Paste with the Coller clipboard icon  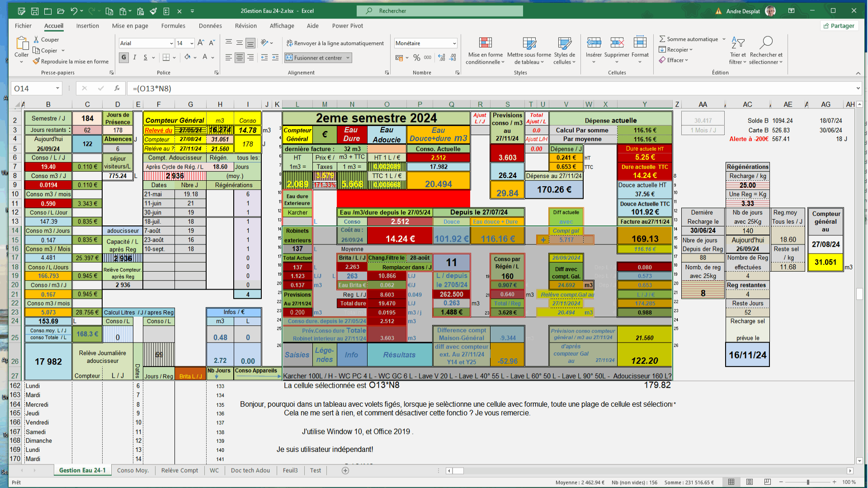[21, 44]
